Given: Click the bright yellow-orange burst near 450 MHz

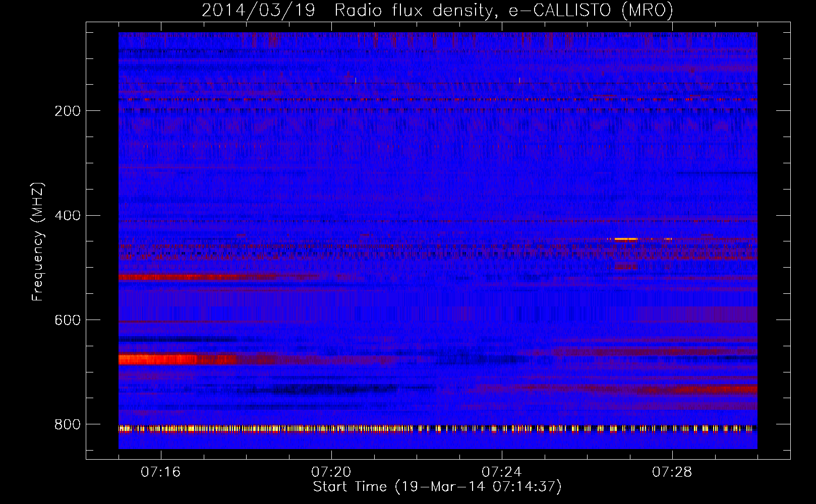Looking at the screenshot, I should tap(626, 239).
